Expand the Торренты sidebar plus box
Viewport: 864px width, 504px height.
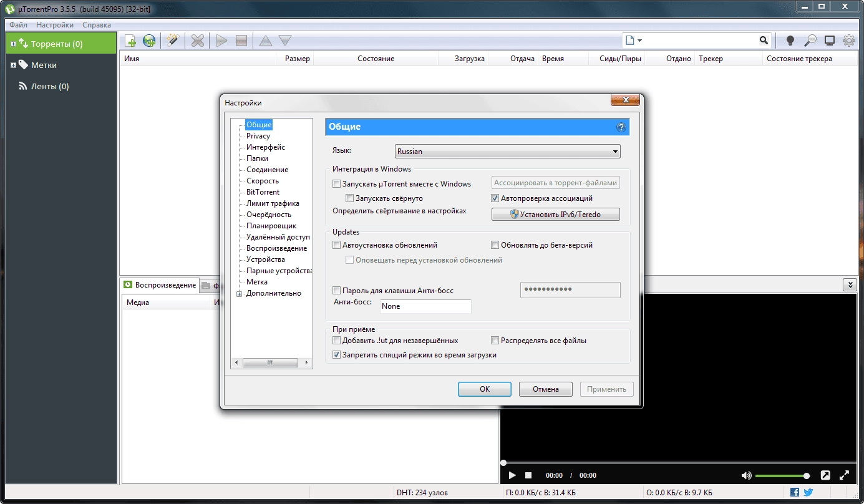[x=13, y=44]
